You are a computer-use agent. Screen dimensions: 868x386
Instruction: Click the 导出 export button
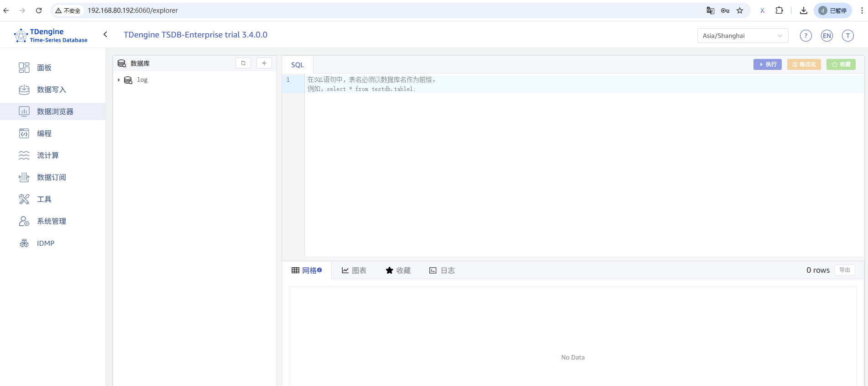(845, 270)
